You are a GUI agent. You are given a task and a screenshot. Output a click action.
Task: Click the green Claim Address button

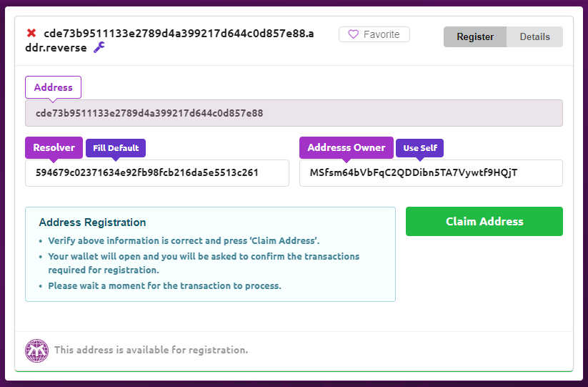coord(484,222)
